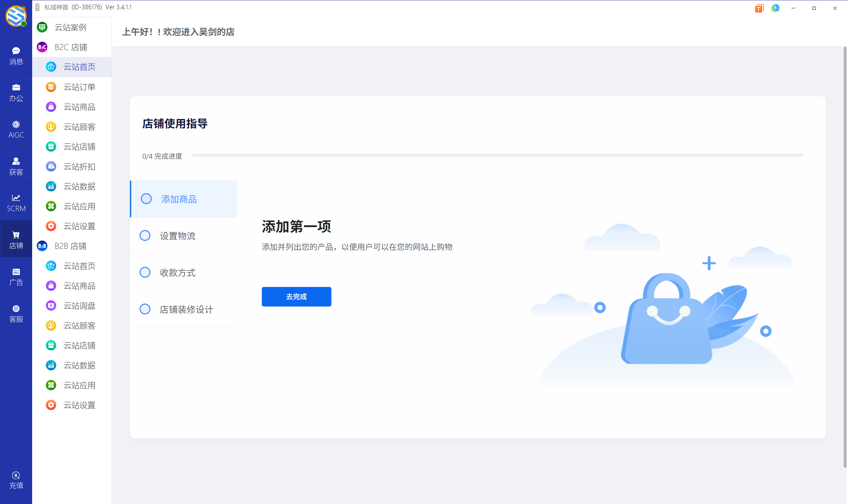This screenshot has height=504, width=848.
Task: Open the 客服 customer service panel
Action: click(16, 312)
